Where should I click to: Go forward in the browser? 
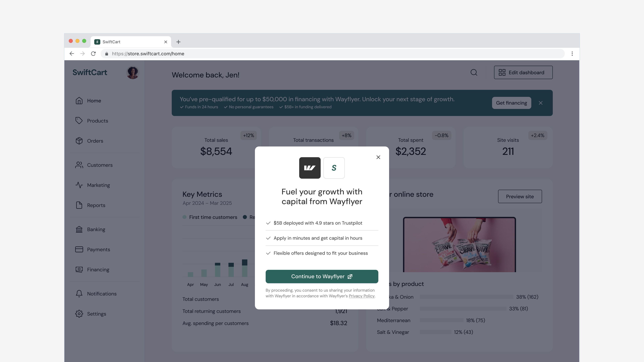[x=83, y=54]
